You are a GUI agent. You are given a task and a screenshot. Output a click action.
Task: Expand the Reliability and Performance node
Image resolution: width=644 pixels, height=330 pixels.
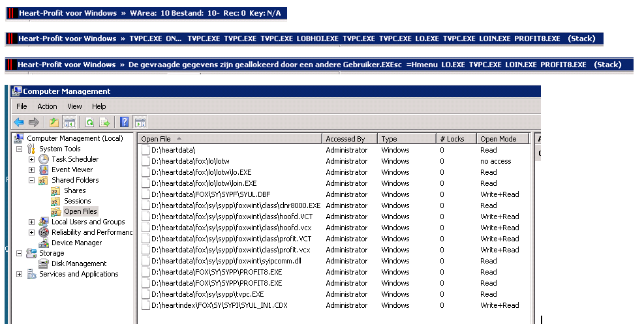point(31,232)
